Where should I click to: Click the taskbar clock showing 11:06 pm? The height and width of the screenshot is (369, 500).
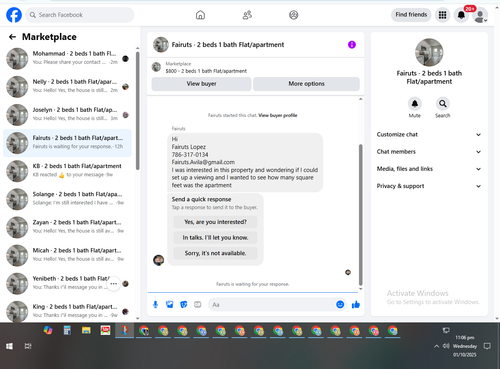pyautogui.click(x=465, y=338)
